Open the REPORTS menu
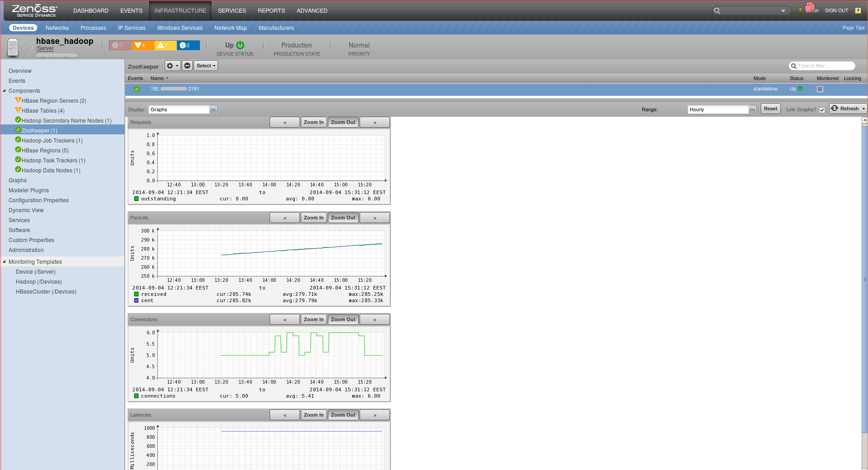 [x=271, y=11]
